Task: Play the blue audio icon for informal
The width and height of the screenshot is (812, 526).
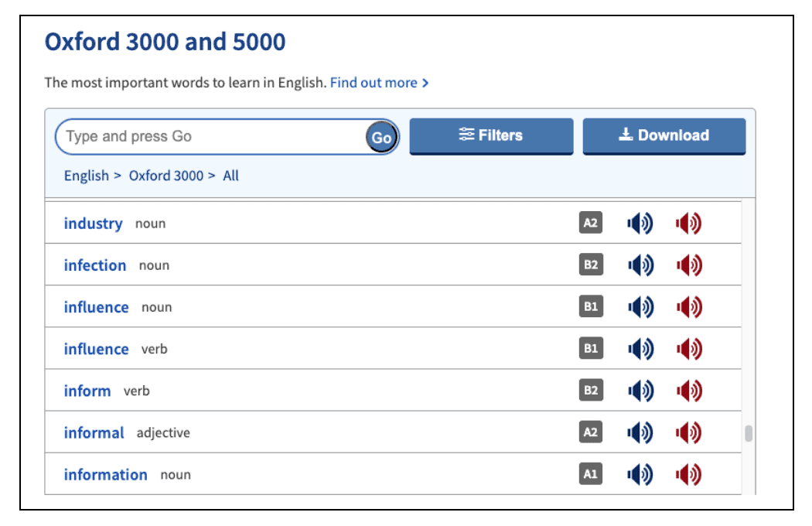Action: point(640,432)
